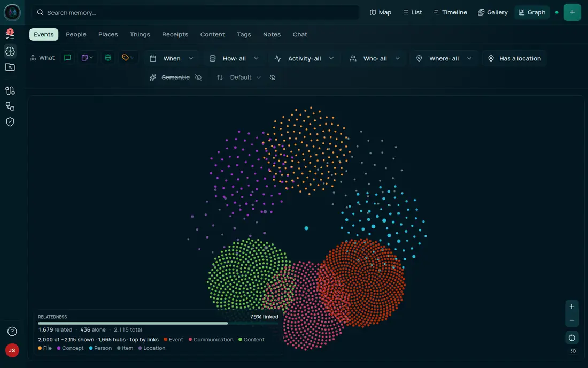
Task: Open the Activity: all dropdown
Action: click(304, 58)
